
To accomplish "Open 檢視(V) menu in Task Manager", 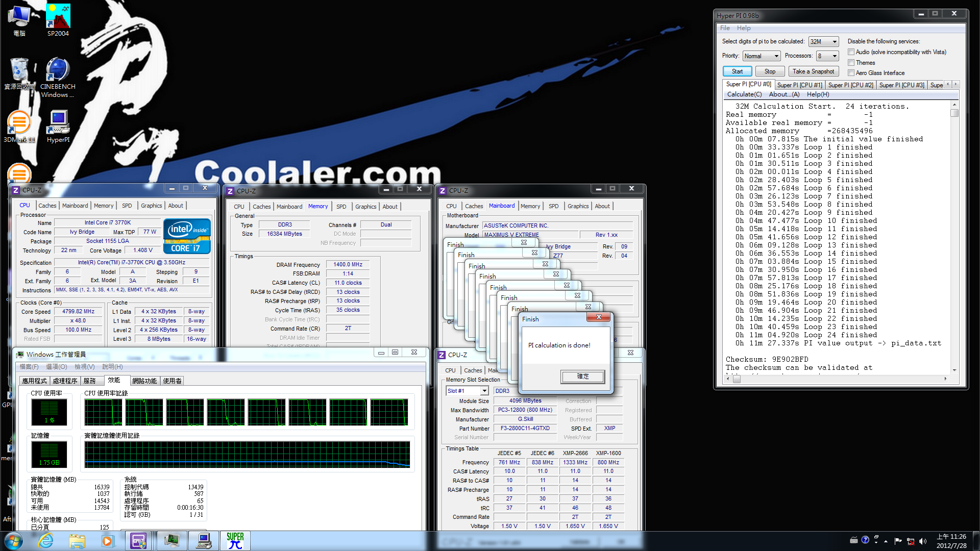I will tap(84, 367).
